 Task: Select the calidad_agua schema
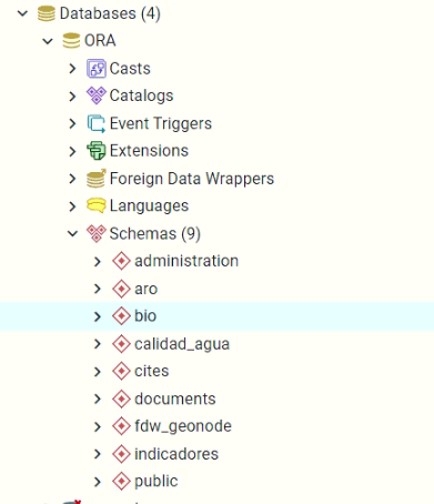(182, 344)
